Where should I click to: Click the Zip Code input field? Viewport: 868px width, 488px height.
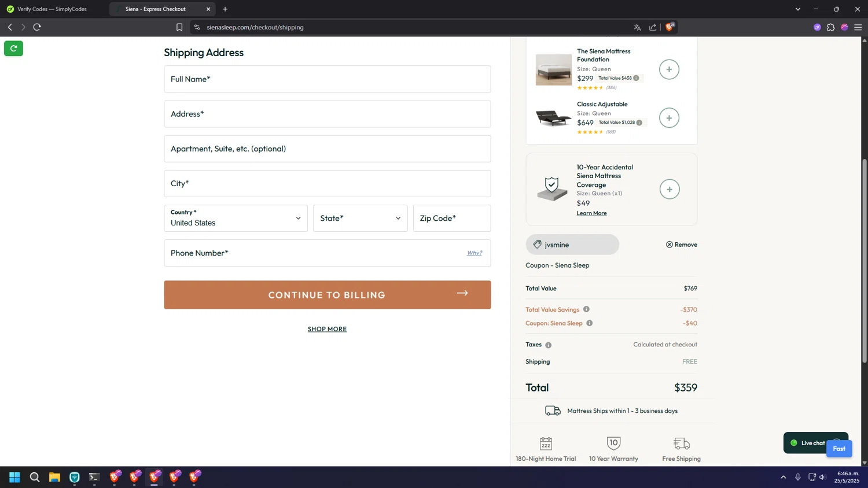452,218
